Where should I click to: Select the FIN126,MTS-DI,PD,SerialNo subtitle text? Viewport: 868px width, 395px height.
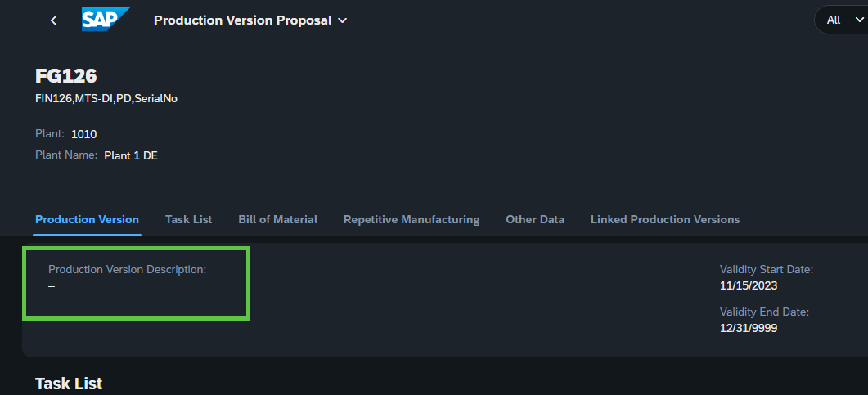coord(106,99)
